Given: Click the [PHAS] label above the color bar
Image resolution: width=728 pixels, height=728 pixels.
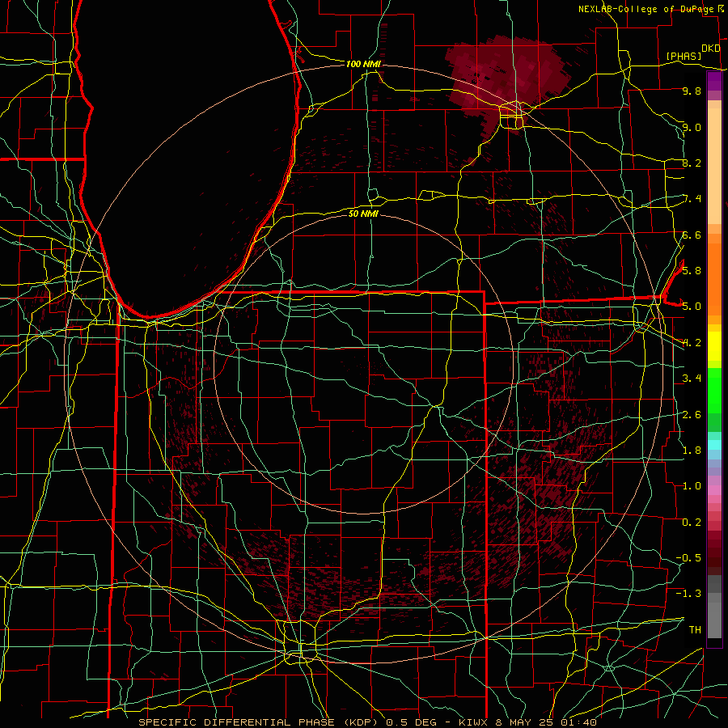Looking at the screenshot, I should [684, 56].
